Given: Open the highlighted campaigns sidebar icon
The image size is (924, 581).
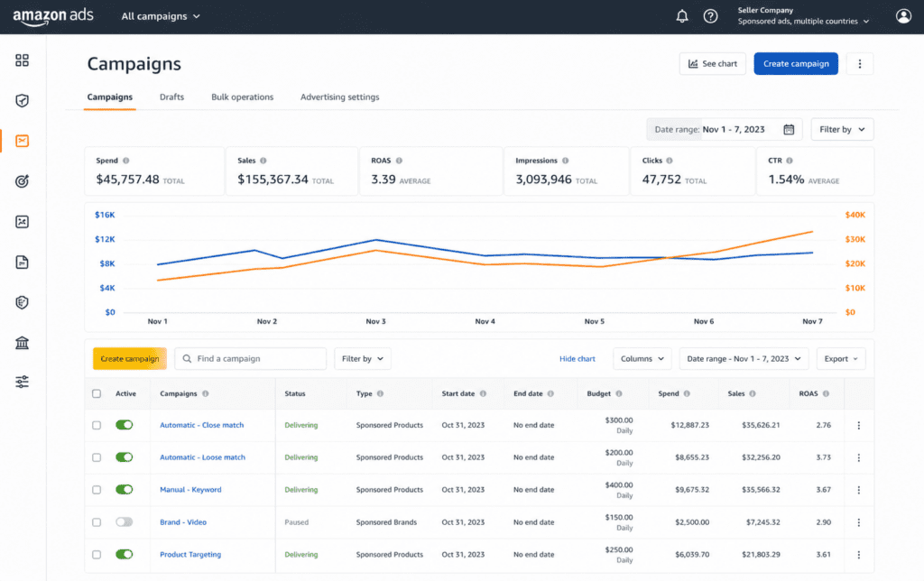Looking at the screenshot, I should tap(22, 141).
